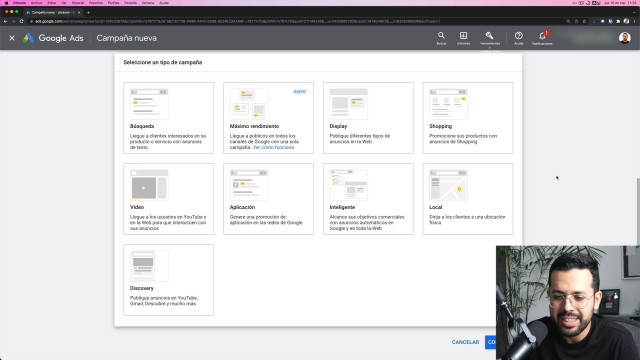Choose the Shopping campaign illustration

click(x=448, y=104)
